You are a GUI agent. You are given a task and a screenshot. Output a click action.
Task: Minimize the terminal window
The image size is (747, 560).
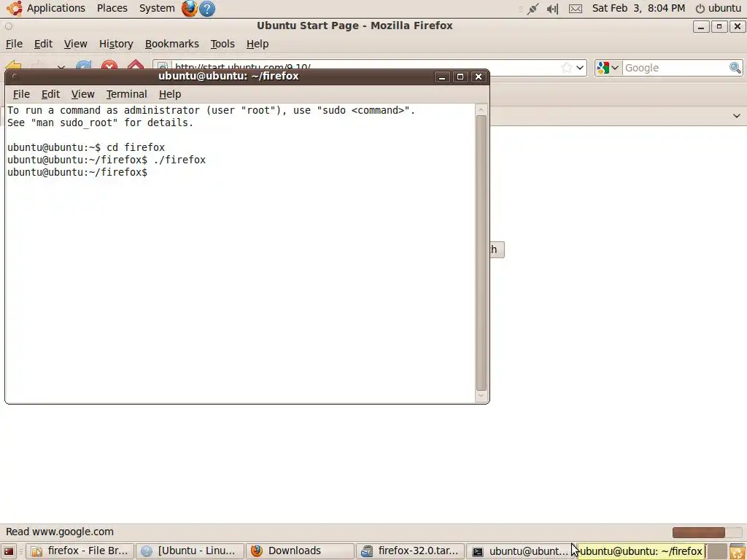441,77
